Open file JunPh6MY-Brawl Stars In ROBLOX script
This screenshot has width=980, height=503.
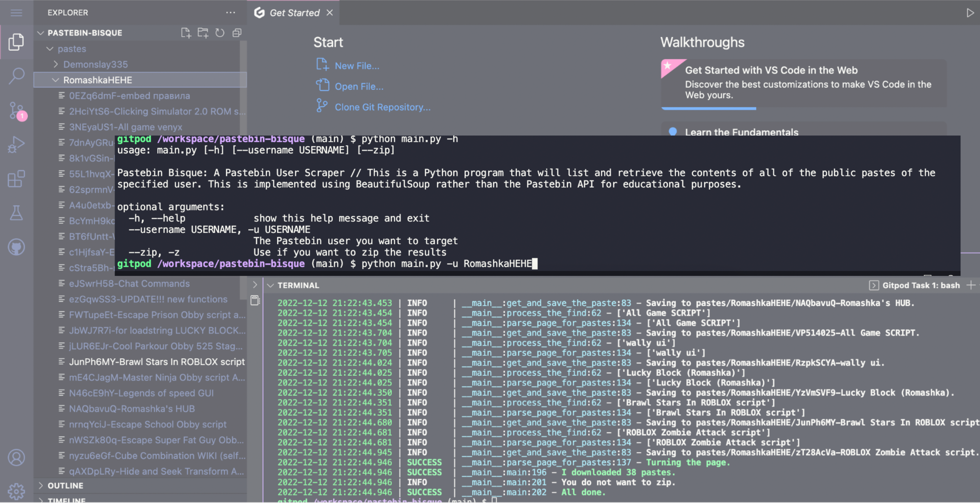point(157,362)
